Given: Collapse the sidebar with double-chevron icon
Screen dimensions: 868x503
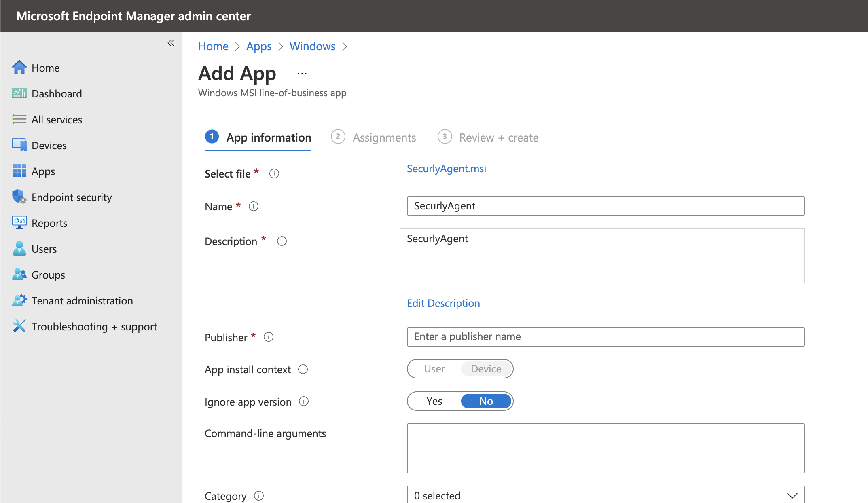Looking at the screenshot, I should (171, 43).
